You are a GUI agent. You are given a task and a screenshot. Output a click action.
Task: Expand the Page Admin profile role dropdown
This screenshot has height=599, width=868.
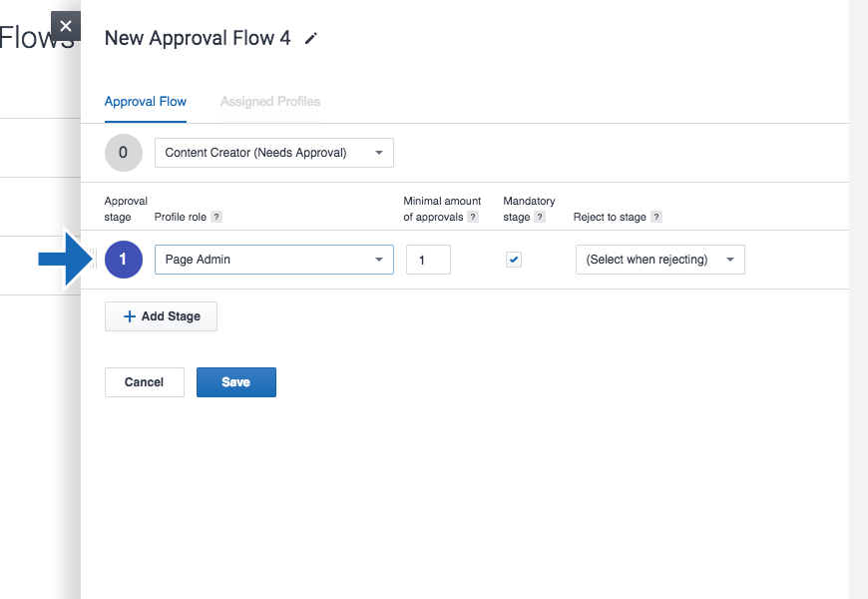274,260
